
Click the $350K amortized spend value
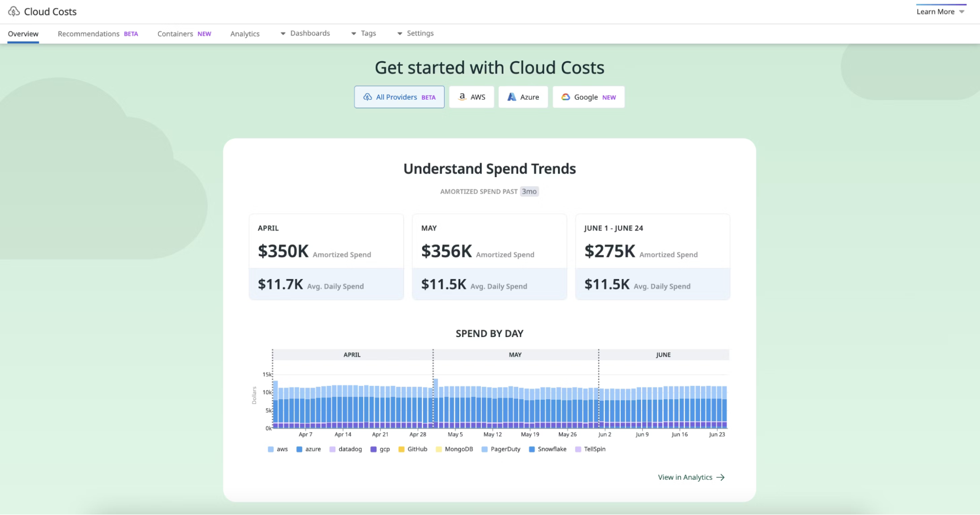pyautogui.click(x=283, y=251)
